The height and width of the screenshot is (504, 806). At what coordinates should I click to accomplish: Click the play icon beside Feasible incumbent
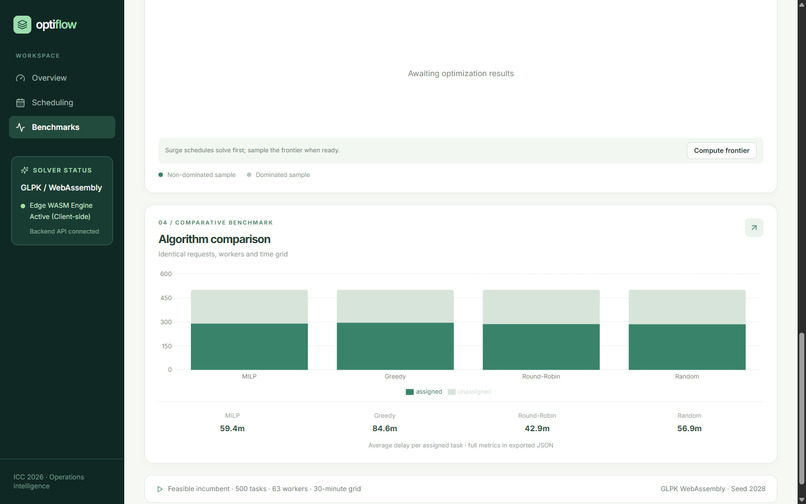[x=160, y=489]
